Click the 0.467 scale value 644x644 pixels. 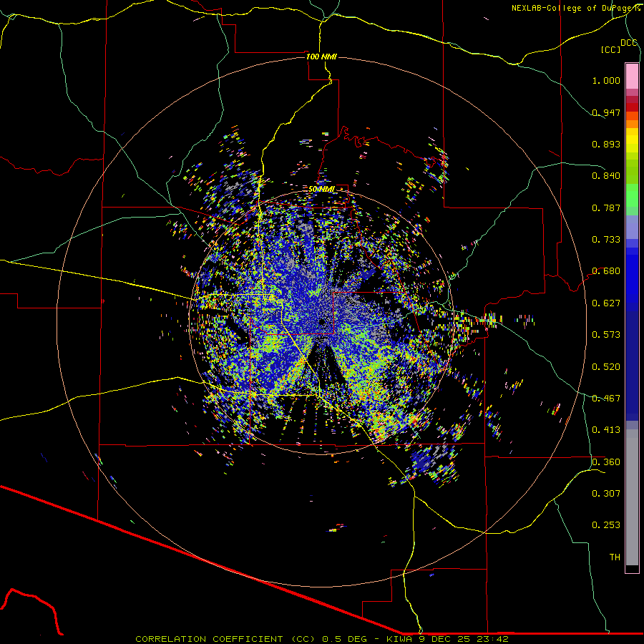tap(606, 398)
